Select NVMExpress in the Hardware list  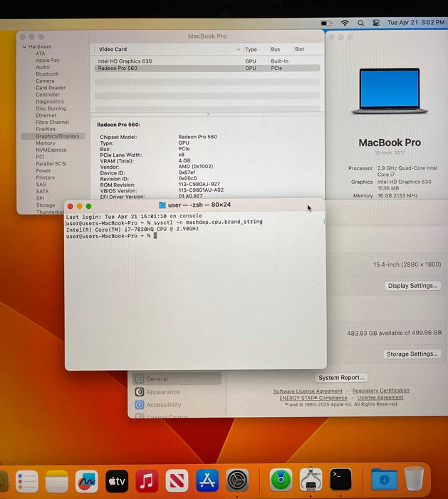coord(51,150)
